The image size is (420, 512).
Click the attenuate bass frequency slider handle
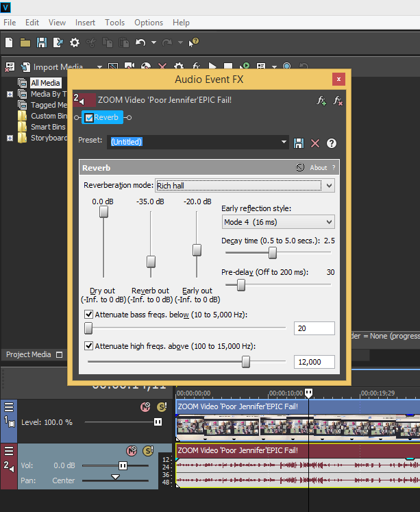click(88, 328)
